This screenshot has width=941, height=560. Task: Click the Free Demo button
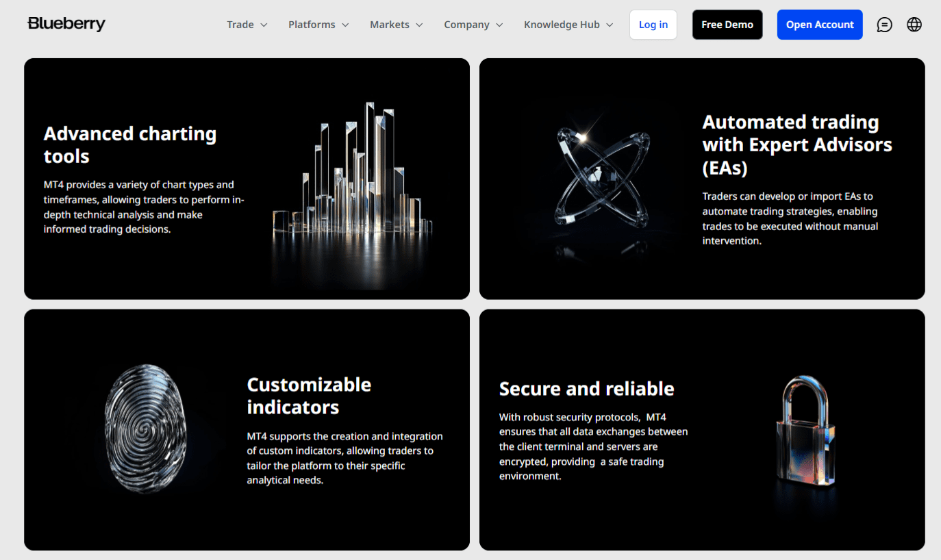(727, 24)
